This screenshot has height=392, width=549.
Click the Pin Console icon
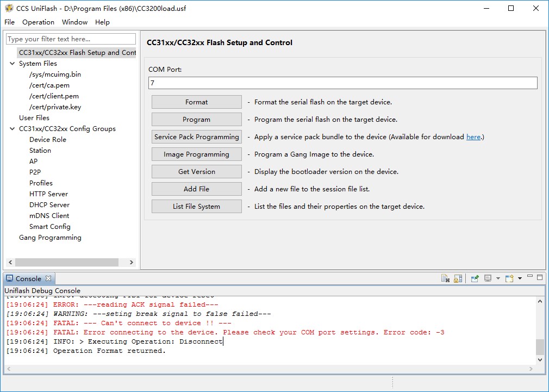tap(475, 278)
